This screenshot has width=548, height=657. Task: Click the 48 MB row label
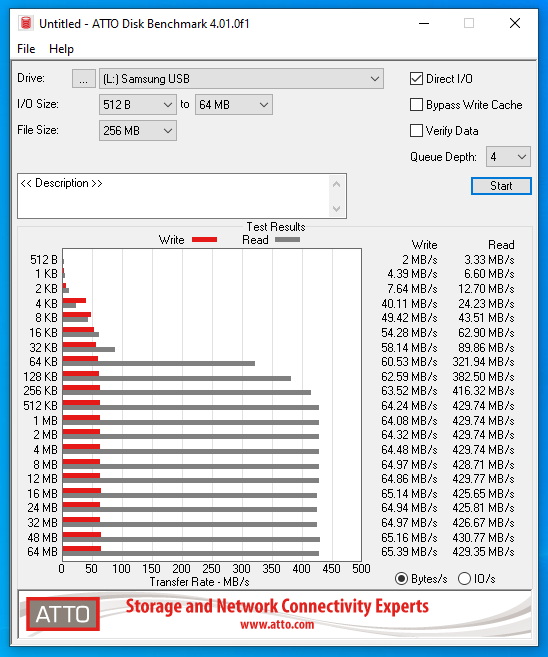pyautogui.click(x=42, y=537)
